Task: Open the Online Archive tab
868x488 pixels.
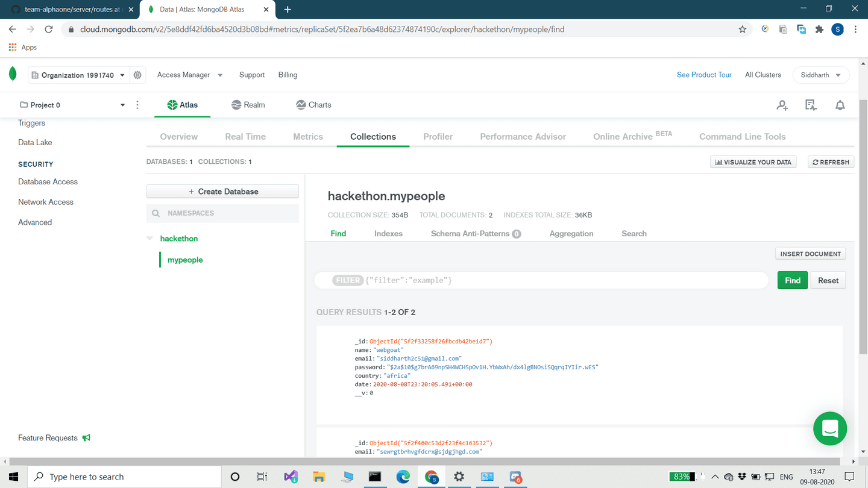Action: tap(632, 136)
